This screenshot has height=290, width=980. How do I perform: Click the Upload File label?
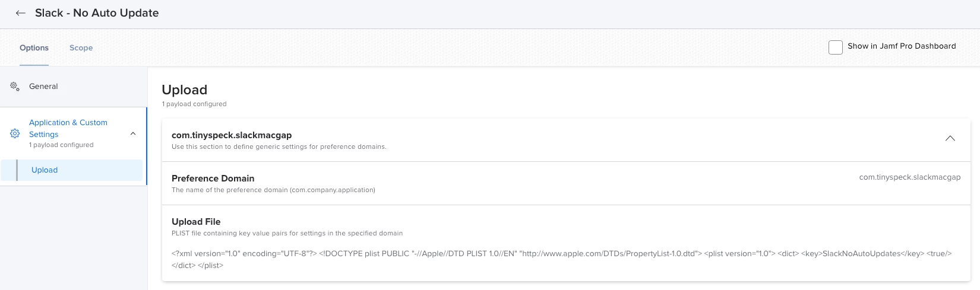click(196, 221)
